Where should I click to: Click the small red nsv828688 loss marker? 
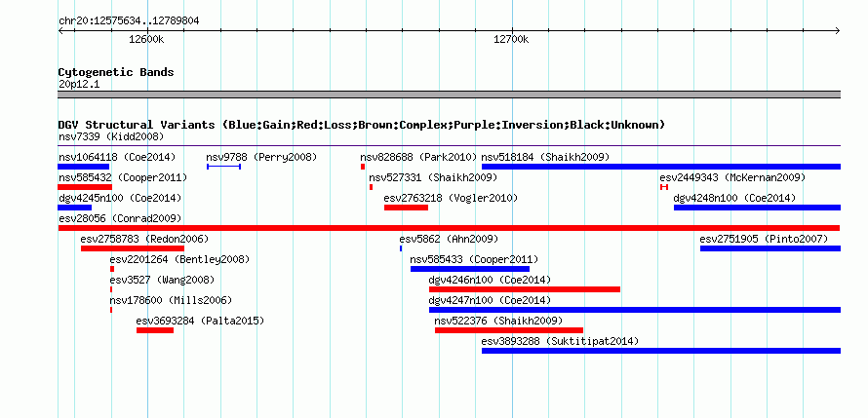point(363,167)
